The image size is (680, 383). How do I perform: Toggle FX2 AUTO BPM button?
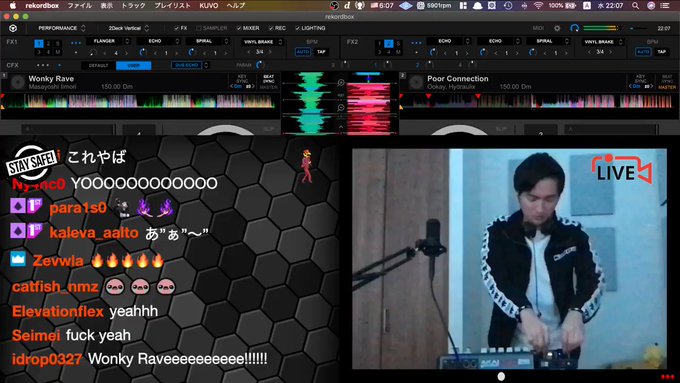pos(643,52)
